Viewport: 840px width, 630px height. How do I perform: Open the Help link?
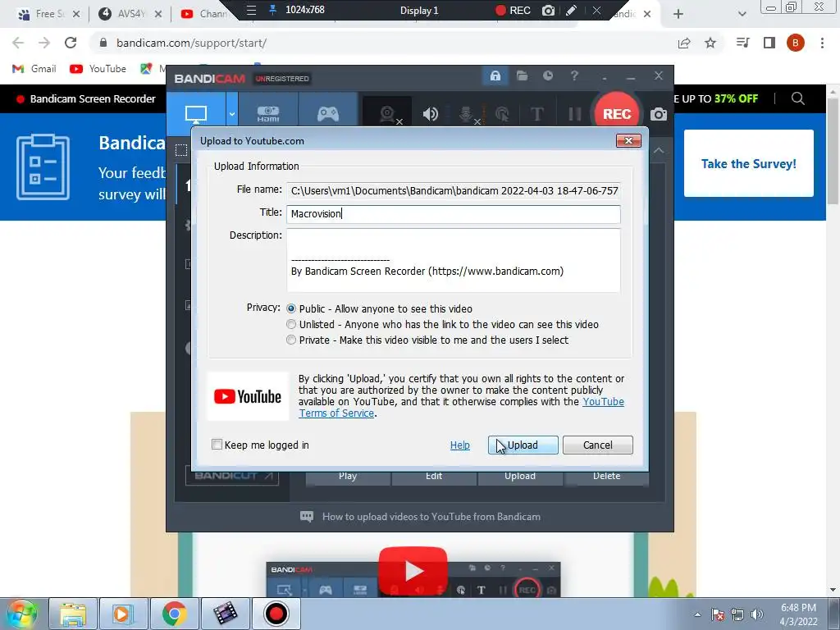click(459, 445)
